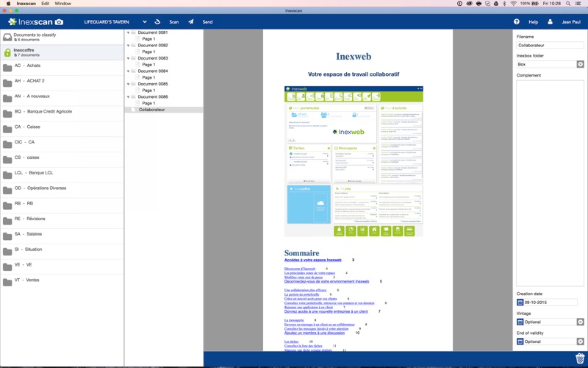Click the Jean Paul user name
Viewport: 588px width, 368px height.
click(x=571, y=22)
